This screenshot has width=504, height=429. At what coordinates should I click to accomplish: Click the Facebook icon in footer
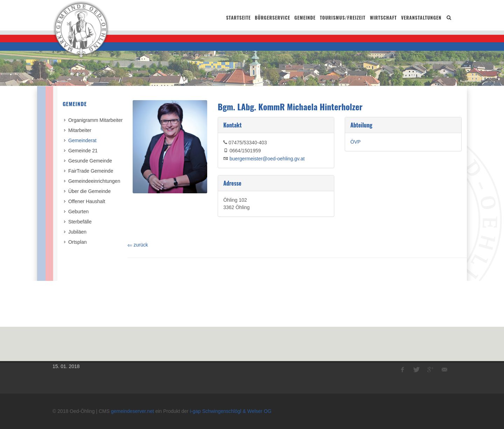point(402,369)
